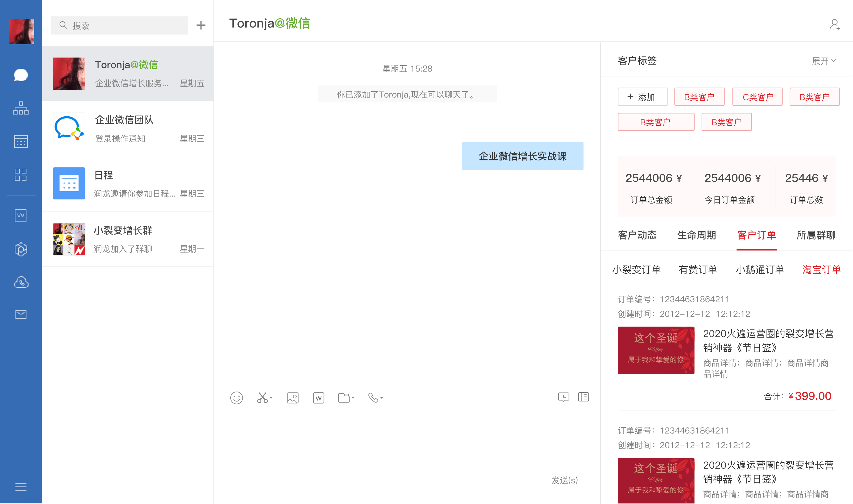Click the 小裂变增长群 group avatar

69,239
